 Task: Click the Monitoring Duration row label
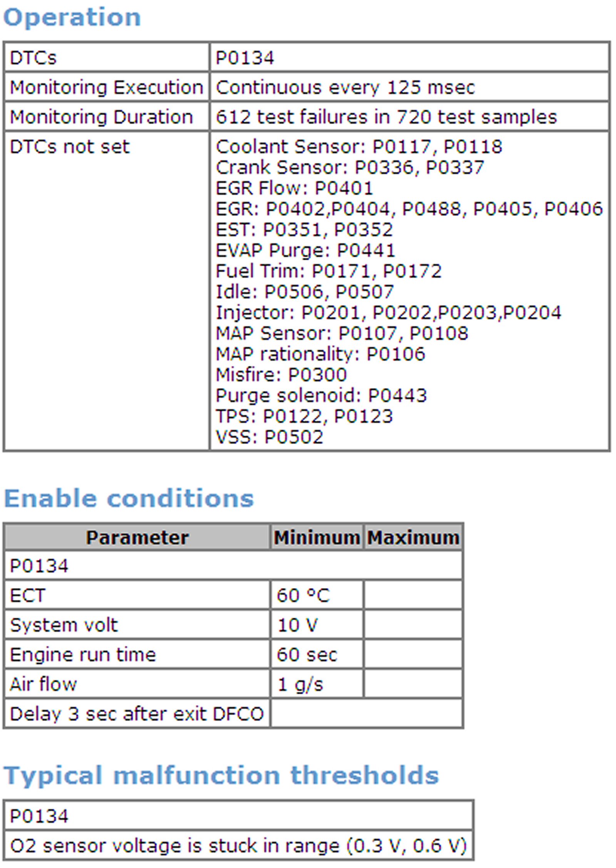pos(101,117)
